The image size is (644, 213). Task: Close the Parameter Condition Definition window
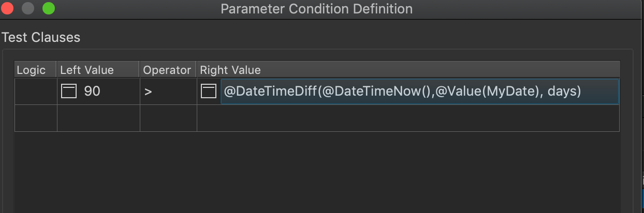[8, 9]
